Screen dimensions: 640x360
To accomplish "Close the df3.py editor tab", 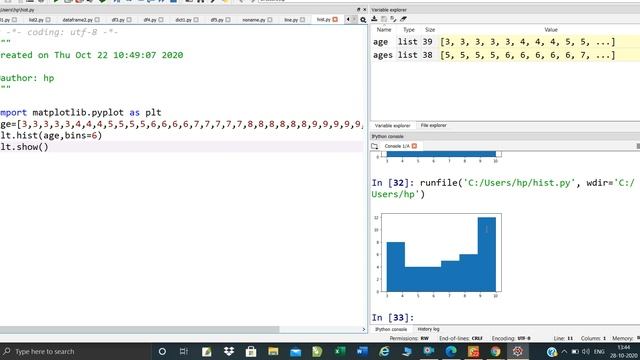I will tap(129, 20).
